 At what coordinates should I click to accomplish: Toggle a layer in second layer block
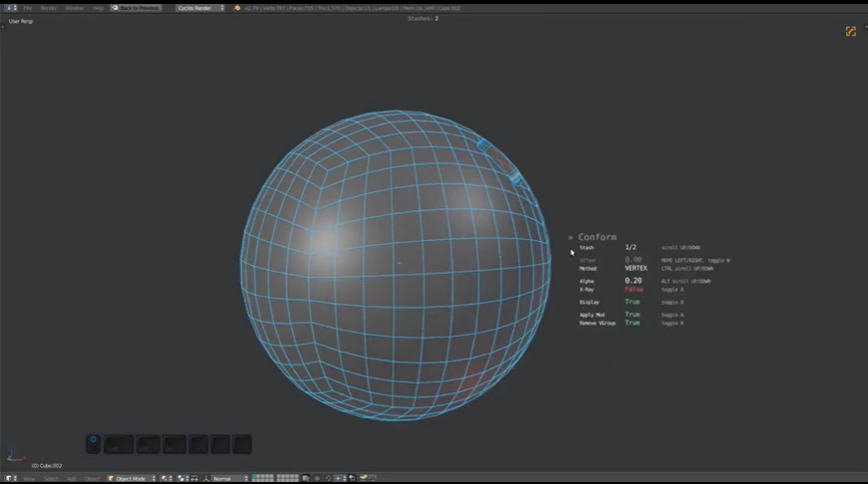(287, 478)
